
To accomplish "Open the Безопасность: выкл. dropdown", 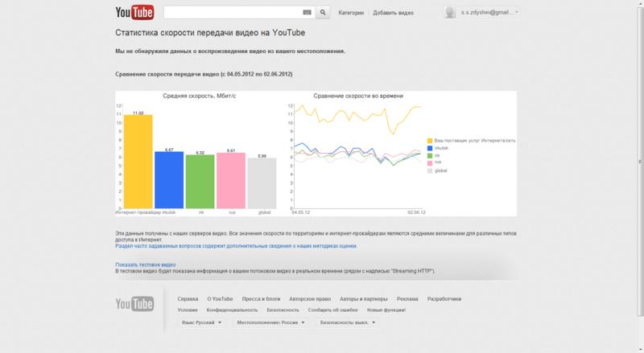I will click(348, 322).
